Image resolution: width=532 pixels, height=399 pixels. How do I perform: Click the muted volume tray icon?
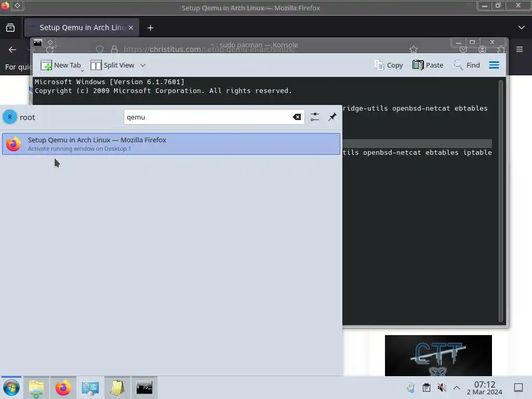point(442,388)
